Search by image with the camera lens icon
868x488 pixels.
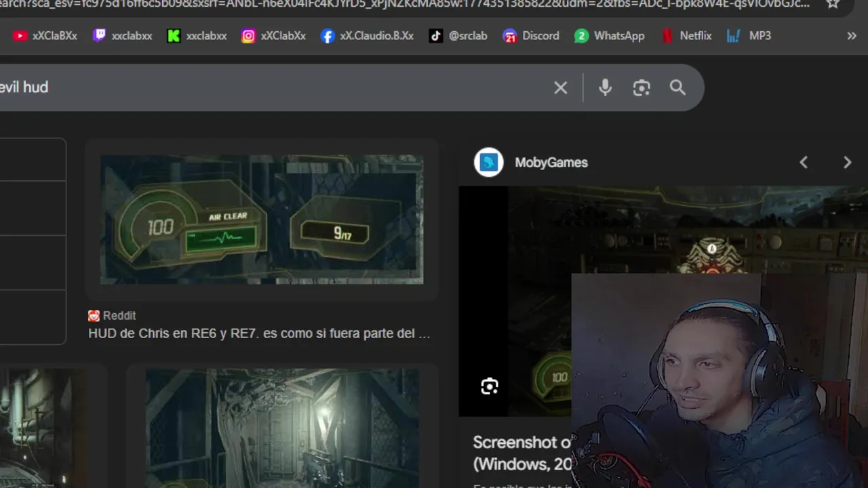click(642, 87)
